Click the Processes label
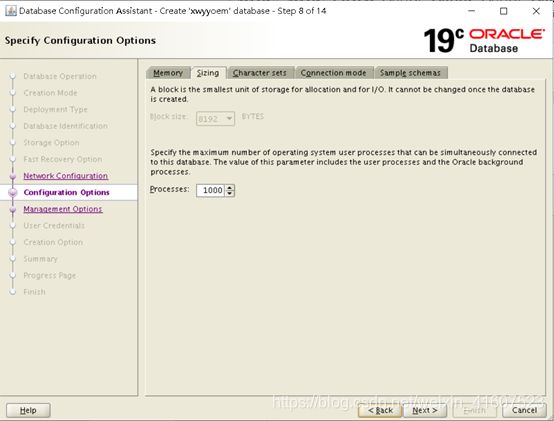554x421 pixels. (169, 189)
